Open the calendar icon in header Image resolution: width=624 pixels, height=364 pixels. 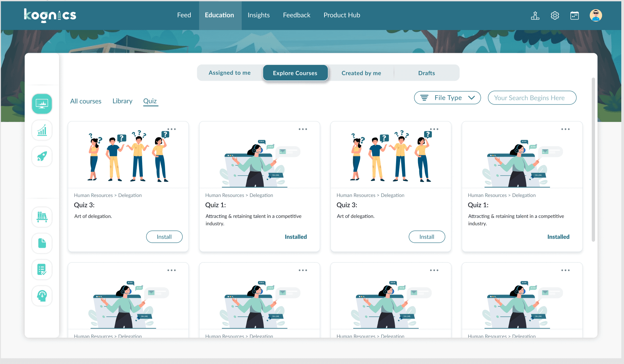pyautogui.click(x=574, y=16)
